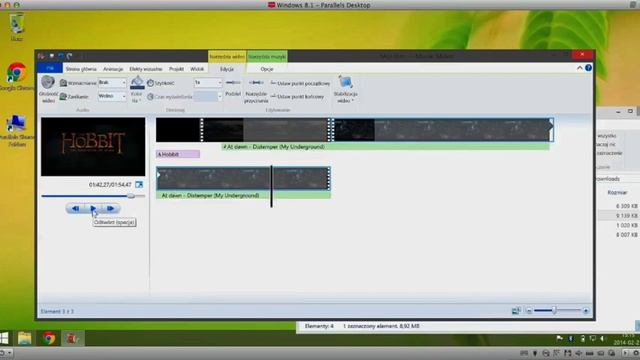
Task: Click previous frame button
Action: coord(76,209)
